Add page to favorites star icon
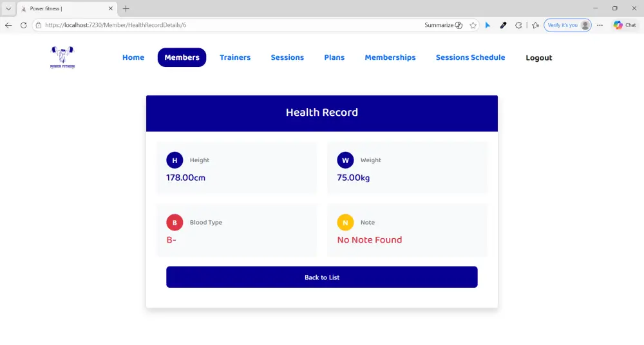Viewport: 644px width, 345px height. pos(473,25)
